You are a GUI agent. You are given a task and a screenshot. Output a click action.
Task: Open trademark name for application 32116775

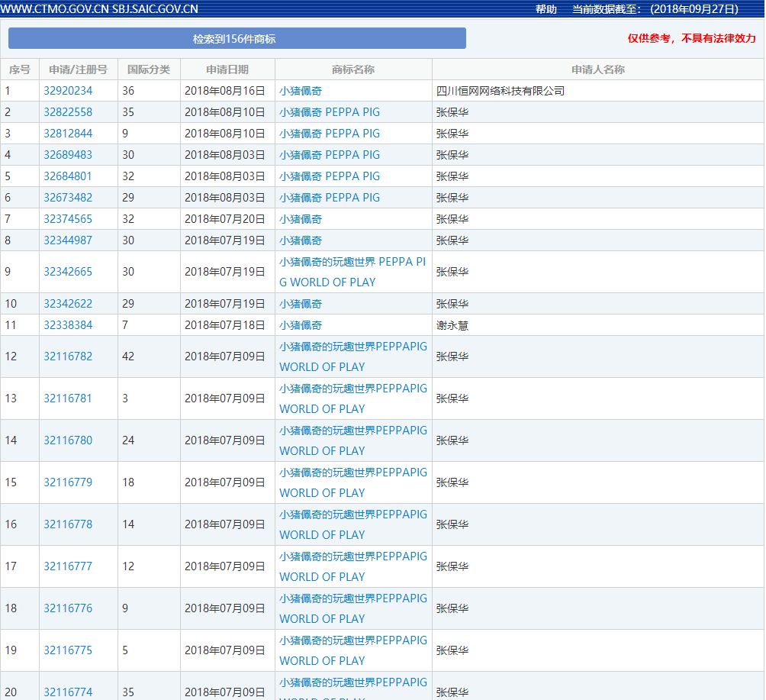point(352,650)
